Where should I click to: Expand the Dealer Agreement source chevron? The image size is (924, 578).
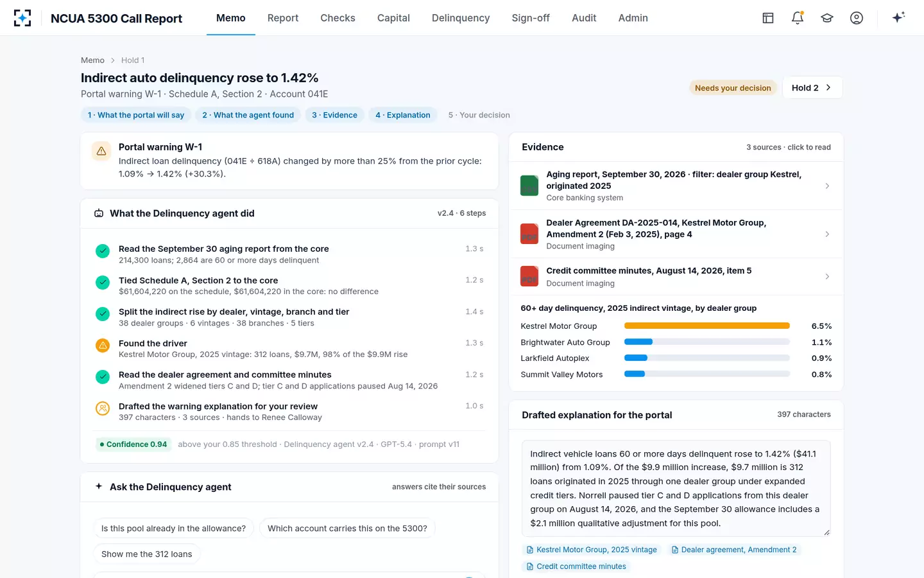(x=827, y=234)
